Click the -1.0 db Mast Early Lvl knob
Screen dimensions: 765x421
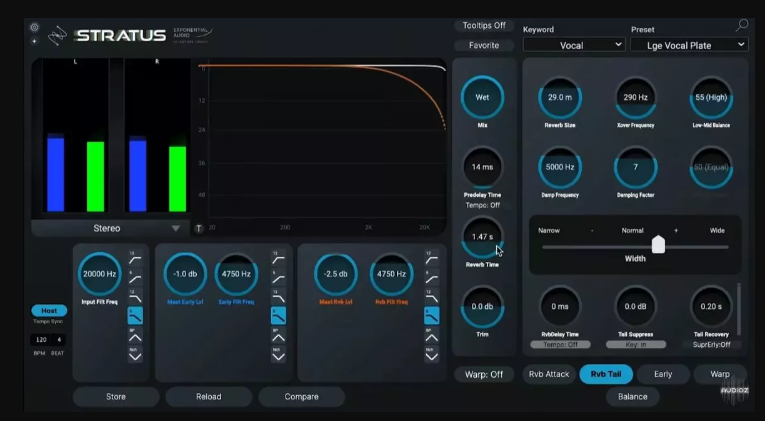(185, 274)
